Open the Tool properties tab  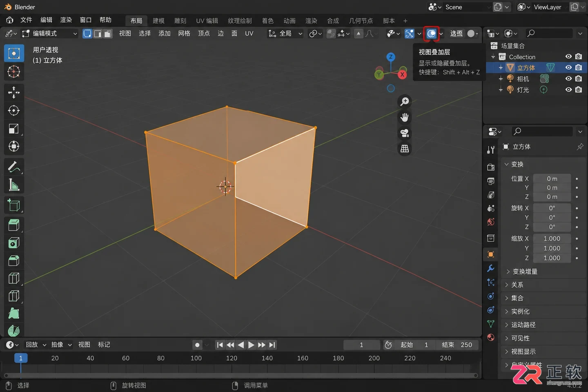(x=491, y=149)
